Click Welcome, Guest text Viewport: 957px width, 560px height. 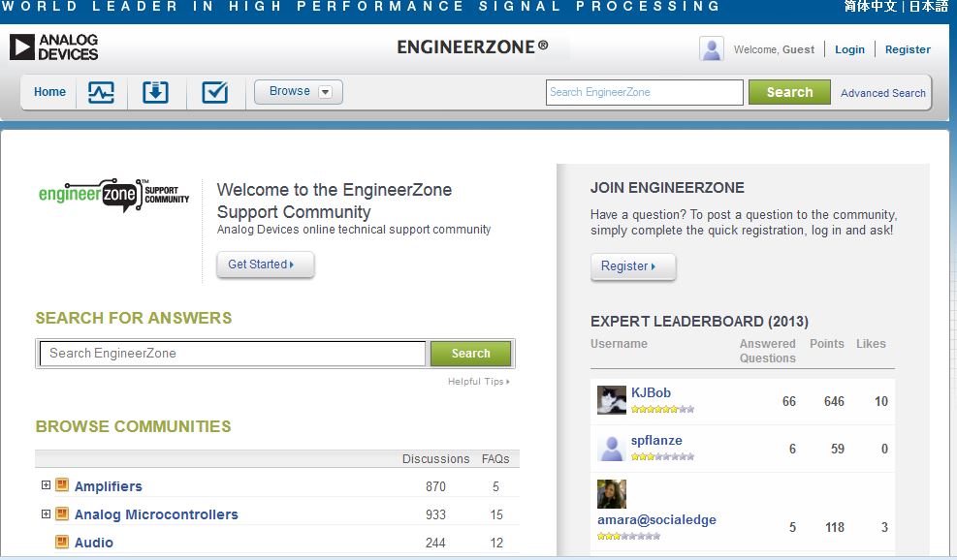coord(774,49)
